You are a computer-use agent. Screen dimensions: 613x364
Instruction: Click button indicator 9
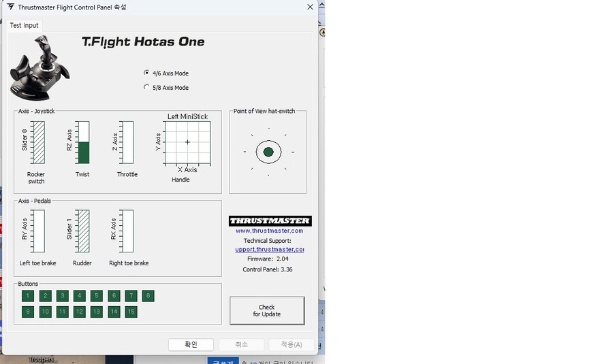[x=28, y=312]
